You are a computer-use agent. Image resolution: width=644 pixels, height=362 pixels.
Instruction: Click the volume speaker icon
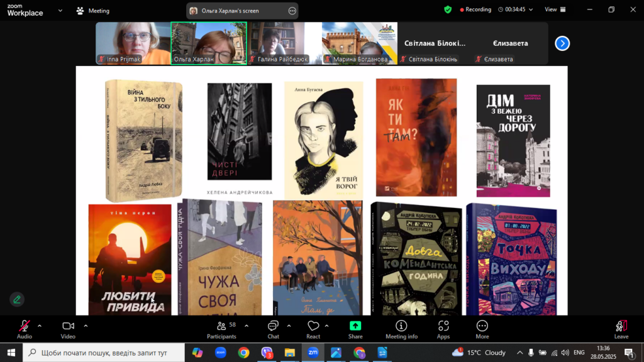click(565, 353)
